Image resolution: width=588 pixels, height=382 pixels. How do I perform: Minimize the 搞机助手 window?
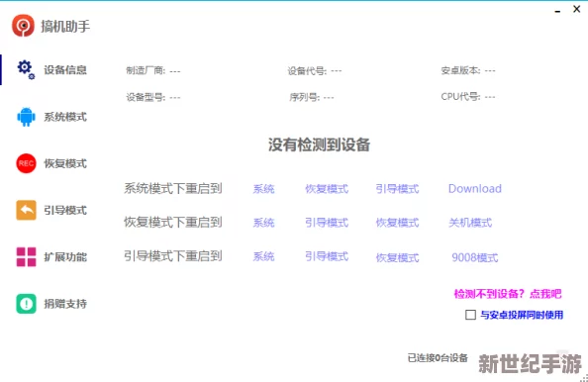point(557,11)
